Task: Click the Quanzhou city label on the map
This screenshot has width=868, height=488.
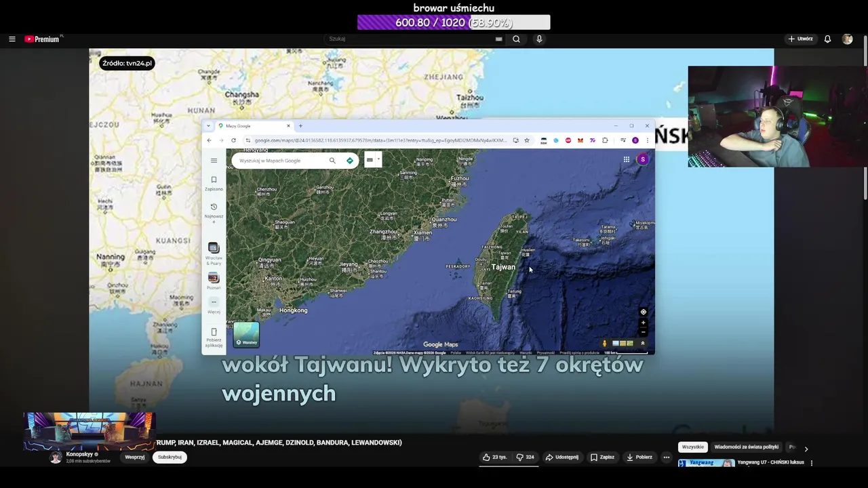Action: (x=444, y=220)
